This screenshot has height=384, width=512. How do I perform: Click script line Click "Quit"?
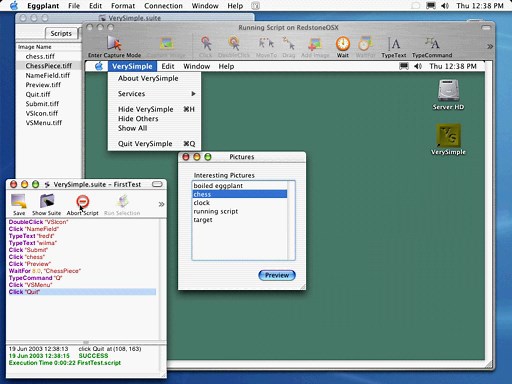(82, 292)
